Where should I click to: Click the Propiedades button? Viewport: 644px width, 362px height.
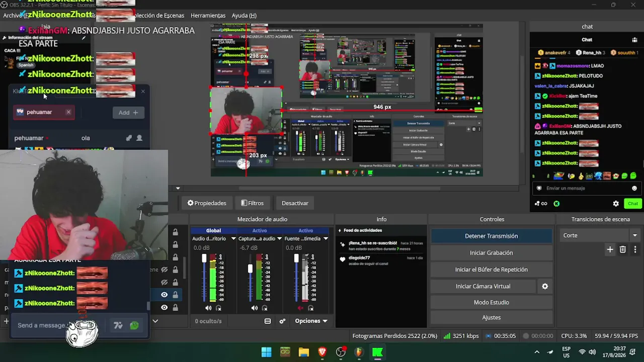pos(207,203)
